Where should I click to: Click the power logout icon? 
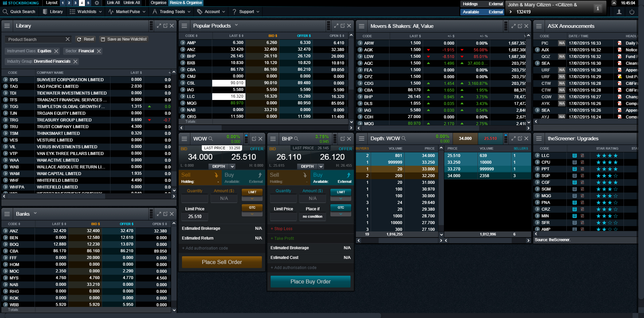tap(632, 12)
